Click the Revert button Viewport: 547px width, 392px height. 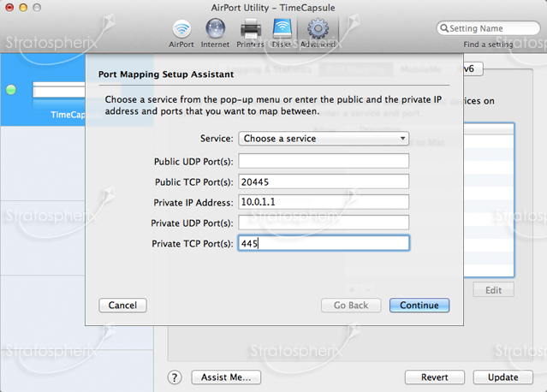435,377
